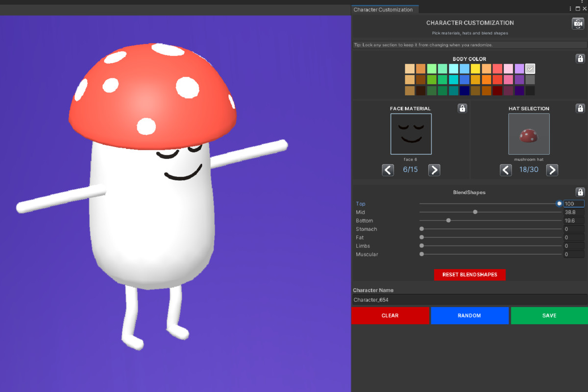
Task: Click the BlendShapes lock icon
Action: pyautogui.click(x=580, y=192)
